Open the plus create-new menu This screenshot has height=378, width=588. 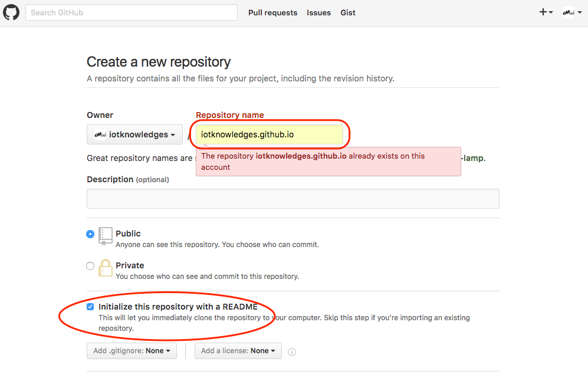coord(546,12)
